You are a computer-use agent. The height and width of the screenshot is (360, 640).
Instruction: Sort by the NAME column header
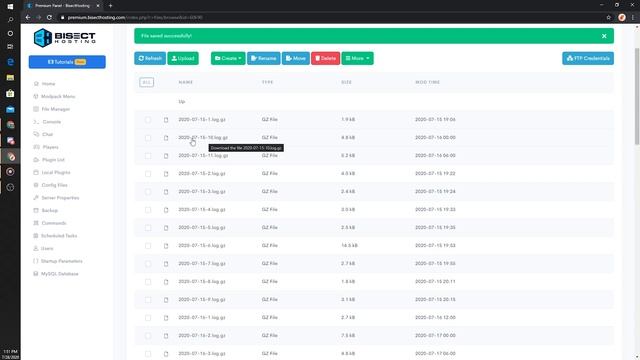[x=185, y=82]
